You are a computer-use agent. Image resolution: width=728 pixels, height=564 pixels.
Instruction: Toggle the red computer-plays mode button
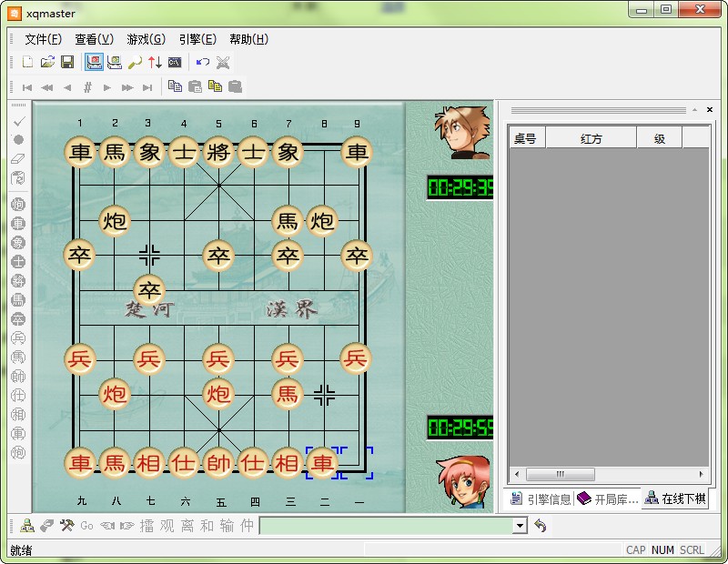[x=95, y=62]
